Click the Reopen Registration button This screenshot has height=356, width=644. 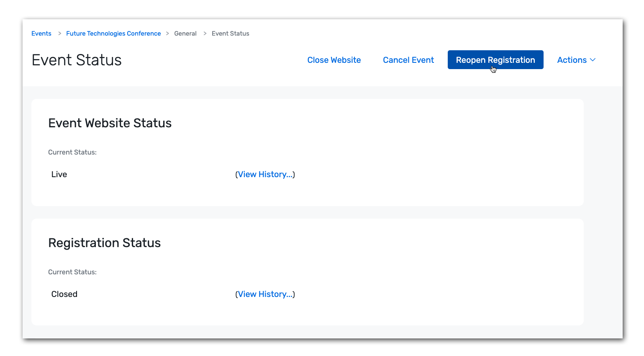(x=495, y=60)
